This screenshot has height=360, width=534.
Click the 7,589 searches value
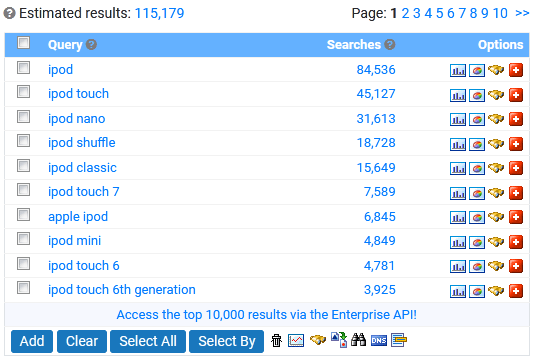[380, 192]
